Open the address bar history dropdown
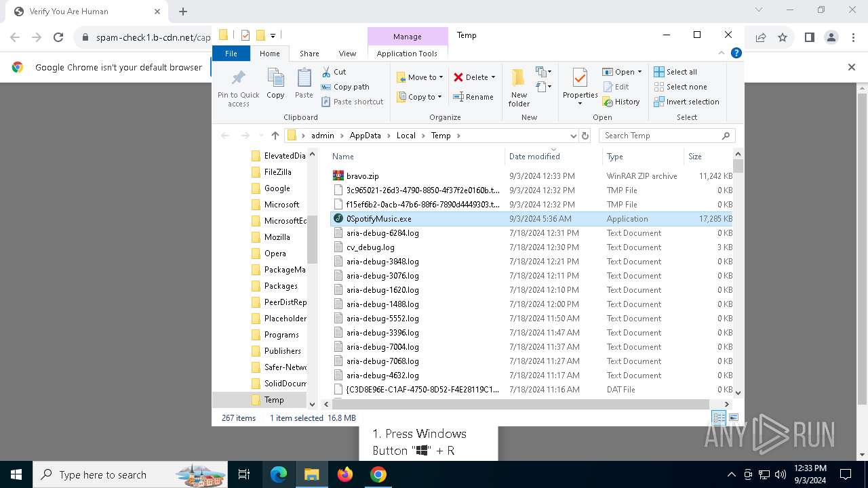This screenshot has width=868, height=488. (x=574, y=136)
